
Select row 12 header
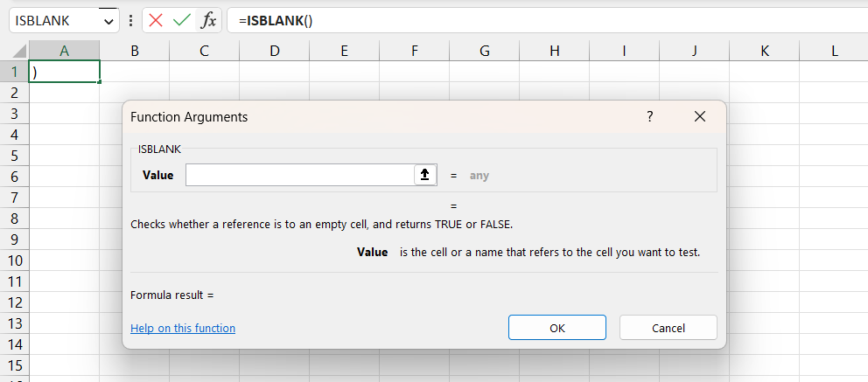pyautogui.click(x=14, y=302)
